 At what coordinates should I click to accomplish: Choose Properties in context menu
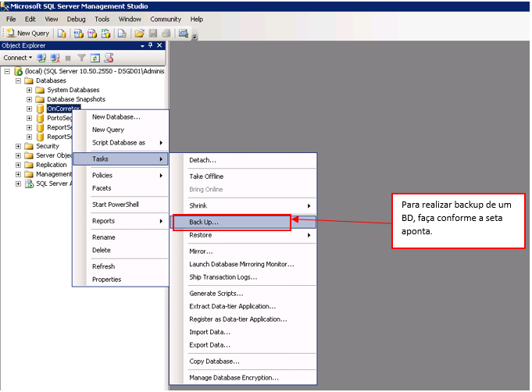(121, 280)
